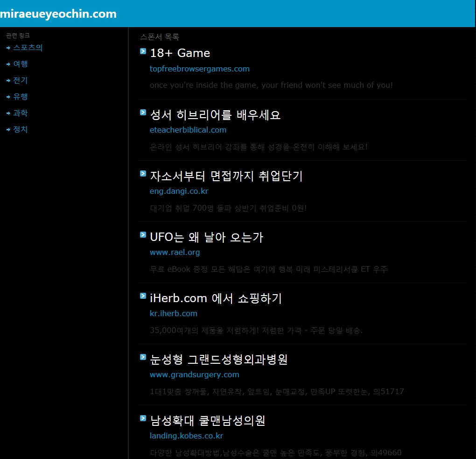Click the 대기업 취업 700명 돌파 description
This screenshot has height=459, width=476.
point(228,208)
